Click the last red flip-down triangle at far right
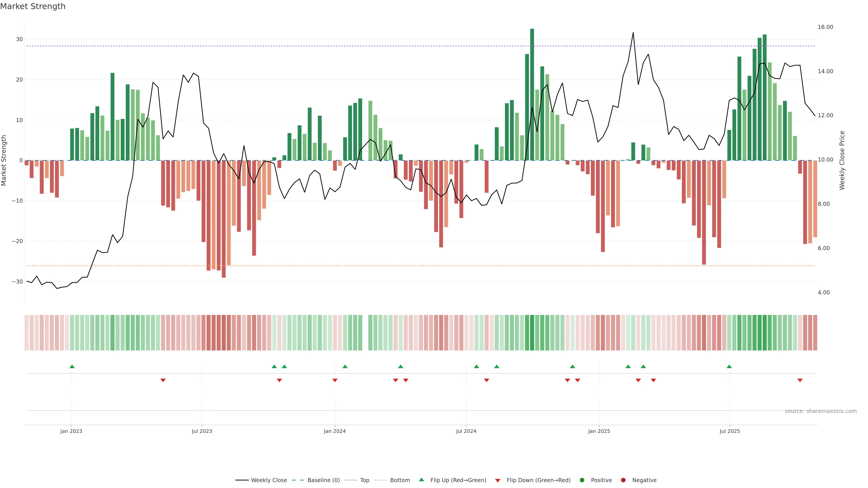This screenshot has width=868, height=488. [x=800, y=380]
